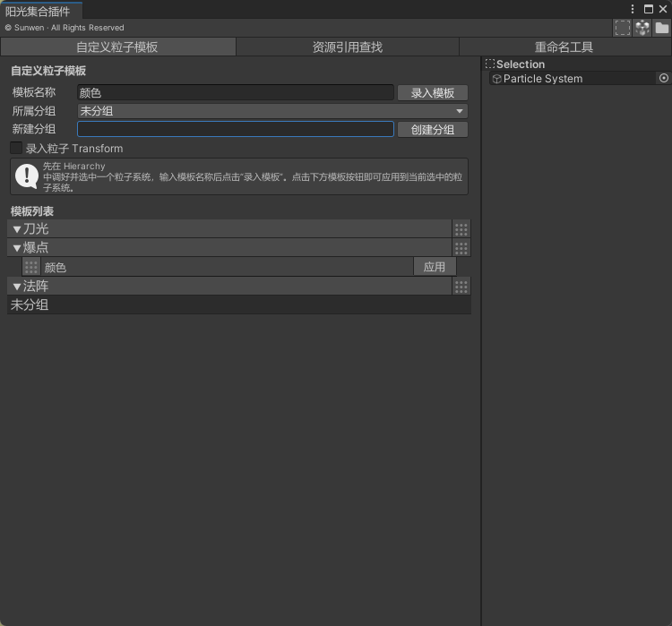672x626 pixels.
Task: Click the 模板名称 label
Action: click(x=34, y=92)
